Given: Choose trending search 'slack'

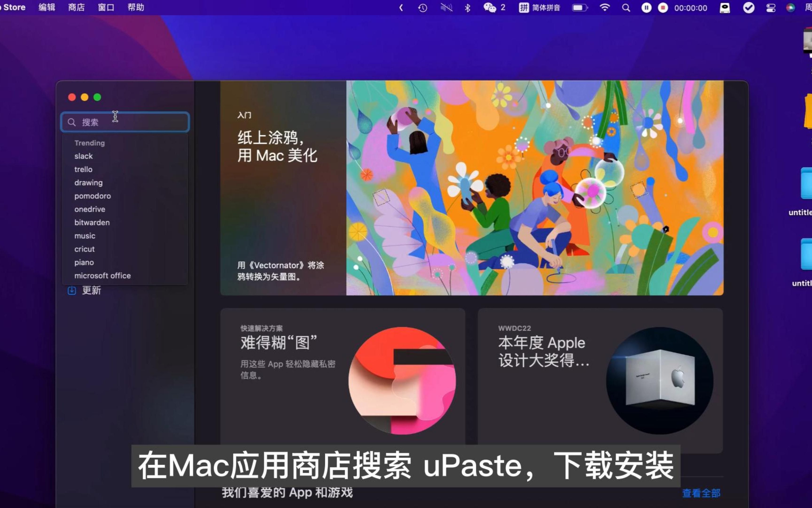Looking at the screenshot, I should pyautogui.click(x=84, y=156).
